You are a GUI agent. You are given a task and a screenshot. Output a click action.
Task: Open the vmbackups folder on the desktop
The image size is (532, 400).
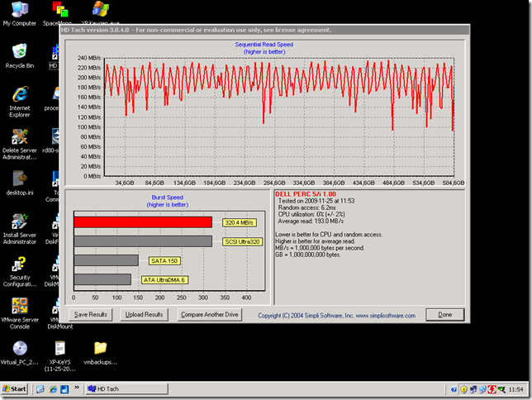point(100,349)
